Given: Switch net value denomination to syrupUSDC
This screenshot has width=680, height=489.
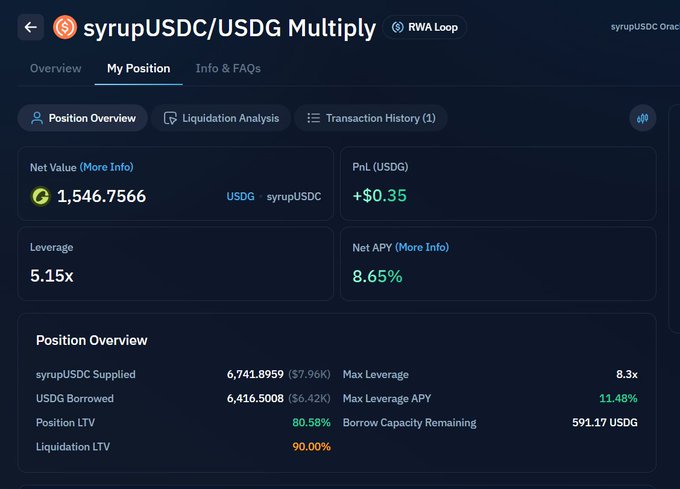Looking at the screenshot, I should (x=294, y=196).
